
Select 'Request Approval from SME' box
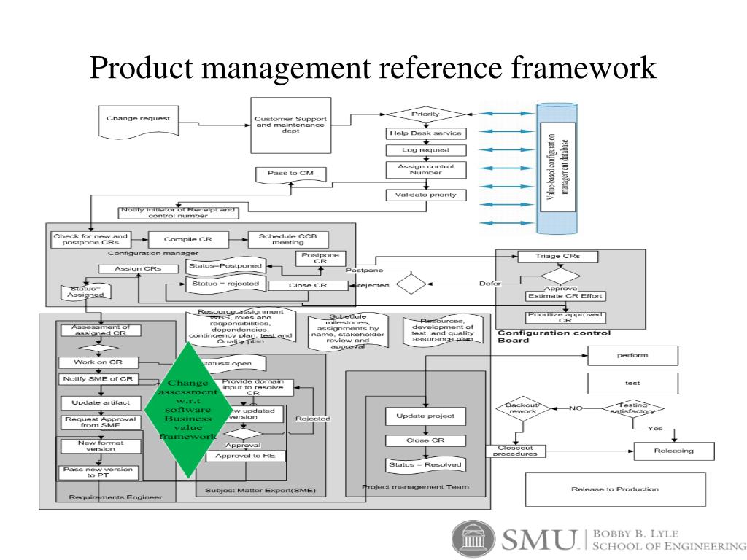pyautogui.click(x=101, y=422)
